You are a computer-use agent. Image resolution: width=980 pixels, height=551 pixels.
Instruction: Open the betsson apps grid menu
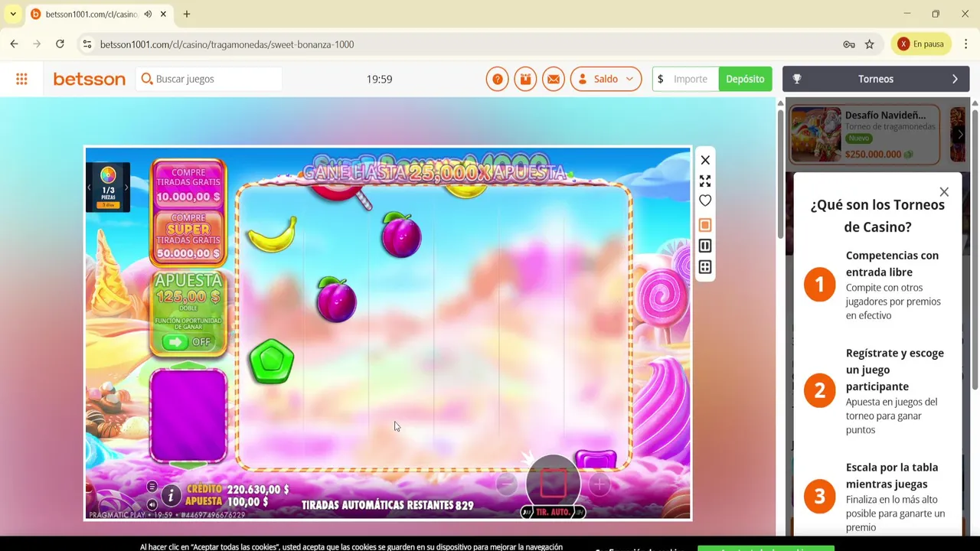click(21, 79)
